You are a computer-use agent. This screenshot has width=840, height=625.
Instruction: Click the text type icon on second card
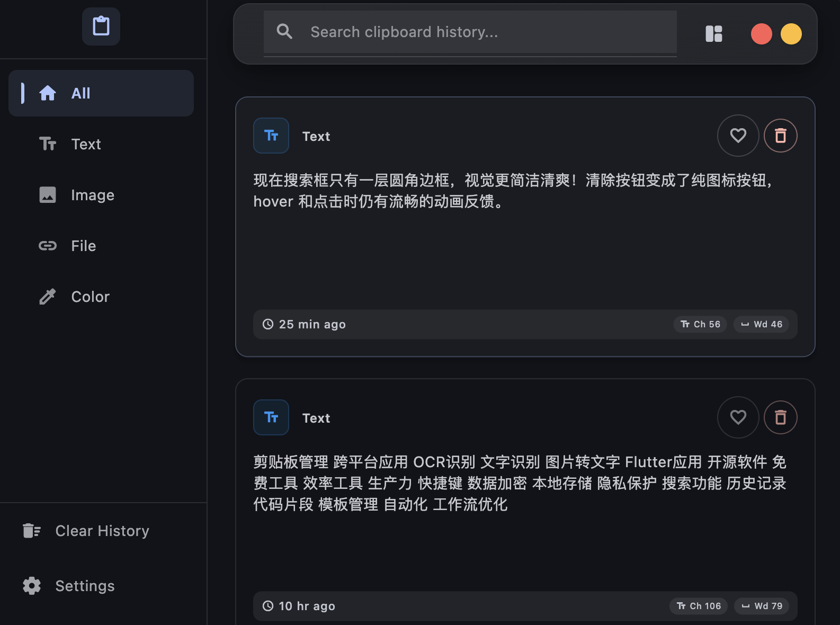[x=271, y=417]
